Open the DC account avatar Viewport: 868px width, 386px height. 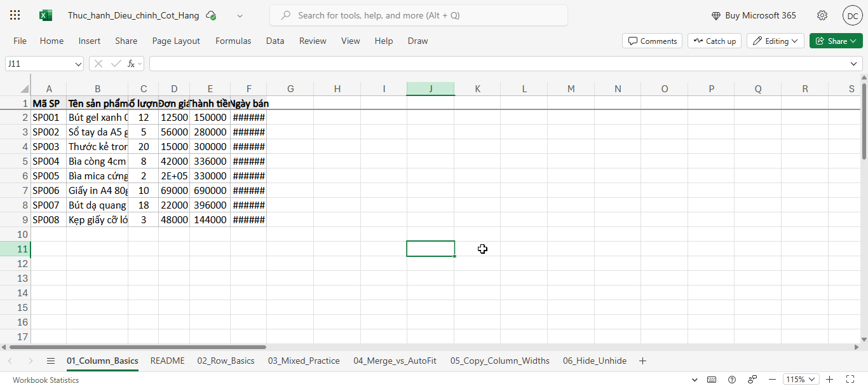pyautogui.click(x=852, y=15)
